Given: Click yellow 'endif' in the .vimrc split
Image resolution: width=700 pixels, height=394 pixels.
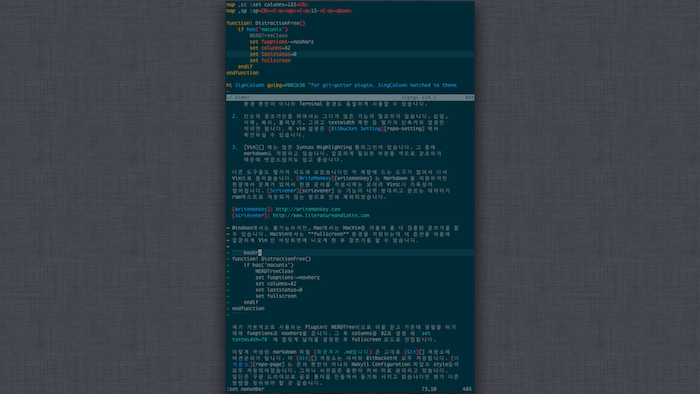Looking at the screenshot, I should 245,66.
